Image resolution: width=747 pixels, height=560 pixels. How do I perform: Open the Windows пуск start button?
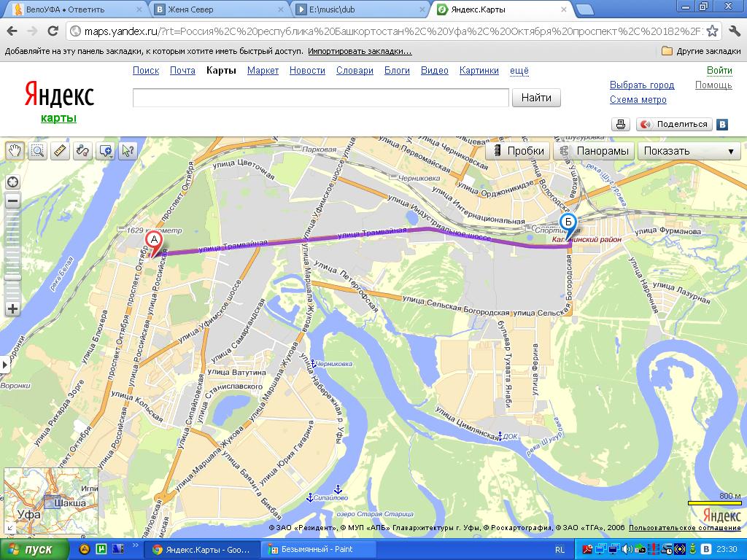pos(34,550)
